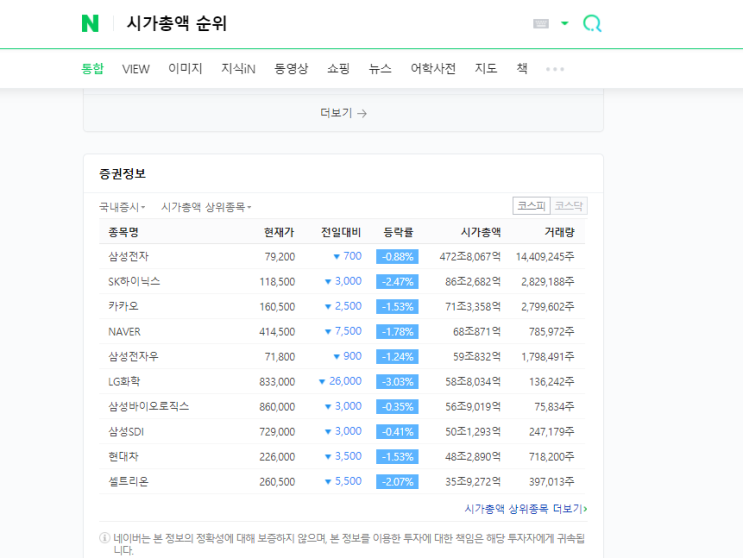This screenshot has width=743, height=558.
Task: Click the 더보기 arrow link
Action: pyautogui.click(x=343, y=113)
